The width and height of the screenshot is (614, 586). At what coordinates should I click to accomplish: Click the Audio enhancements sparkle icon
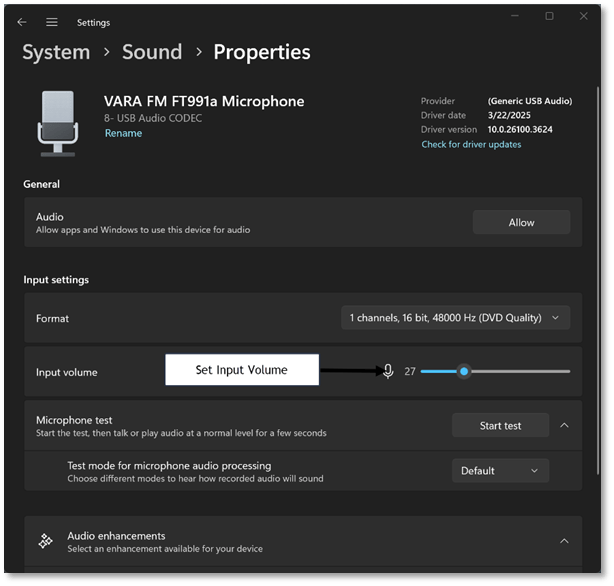point(45,541)
